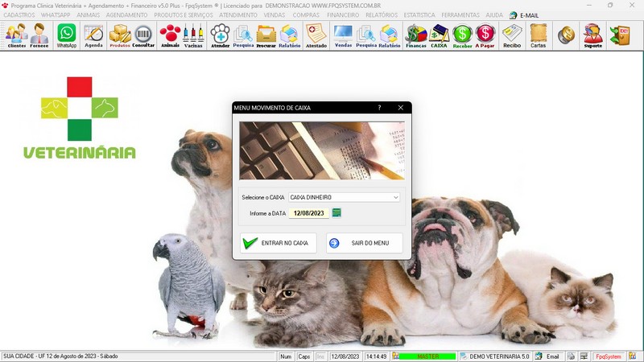Click the Consultar barcode icon
The width and height of the screenshot is (644, 362).
point(143,35)
